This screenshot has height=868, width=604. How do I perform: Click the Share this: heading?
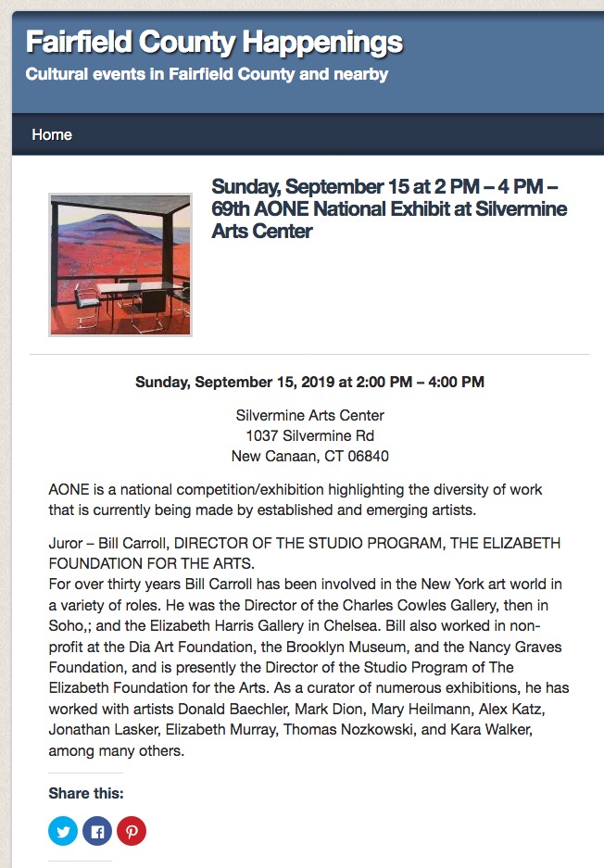pos(86,793)
